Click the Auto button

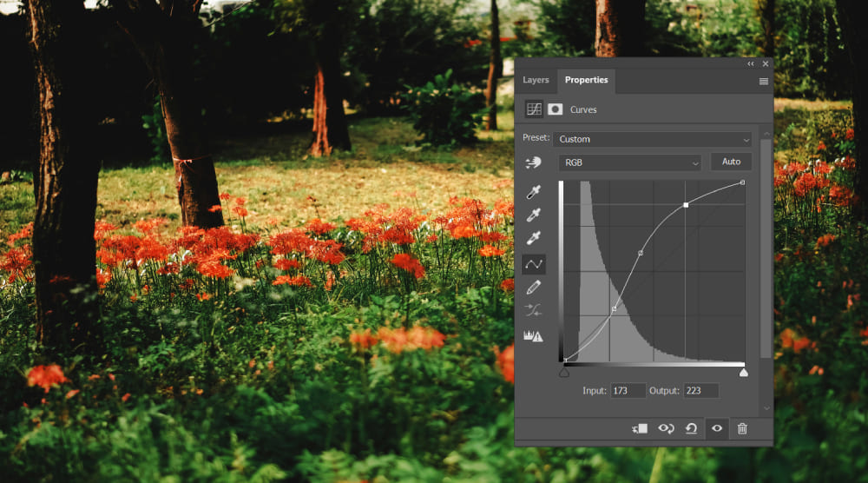click(x=731, y=162)
